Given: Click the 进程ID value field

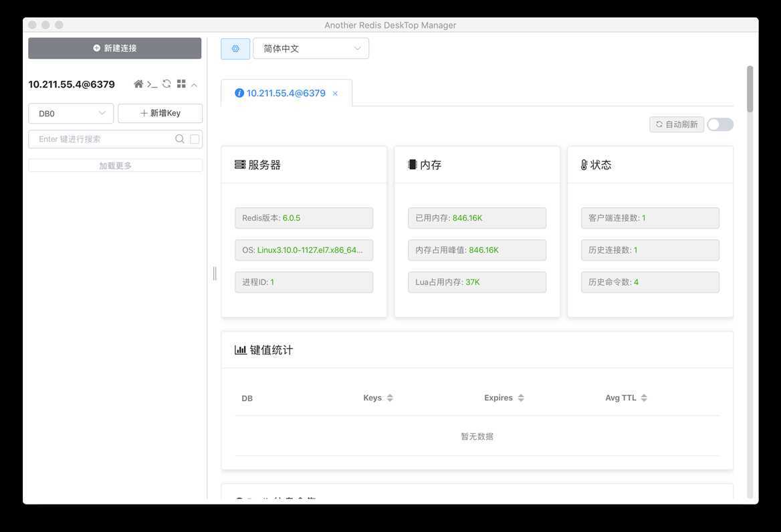Looking at the screenshot, I should (304, 282).
